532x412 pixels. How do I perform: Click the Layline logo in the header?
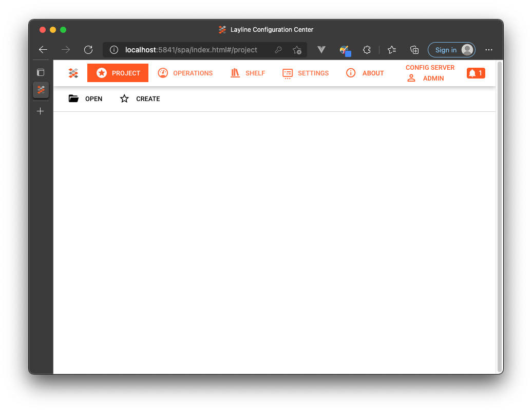click(73, 73)
